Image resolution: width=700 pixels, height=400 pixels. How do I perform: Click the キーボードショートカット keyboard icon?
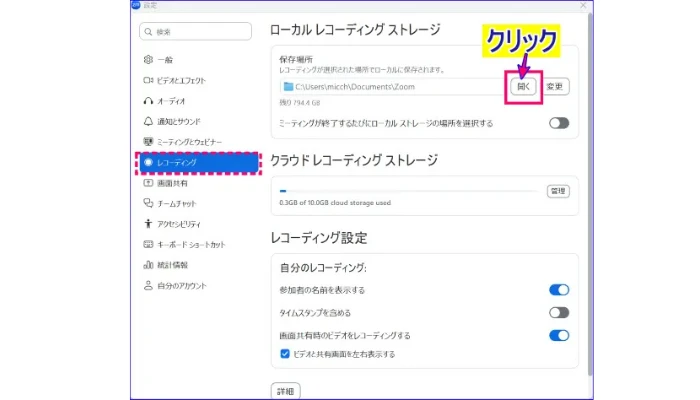[148, 244]
